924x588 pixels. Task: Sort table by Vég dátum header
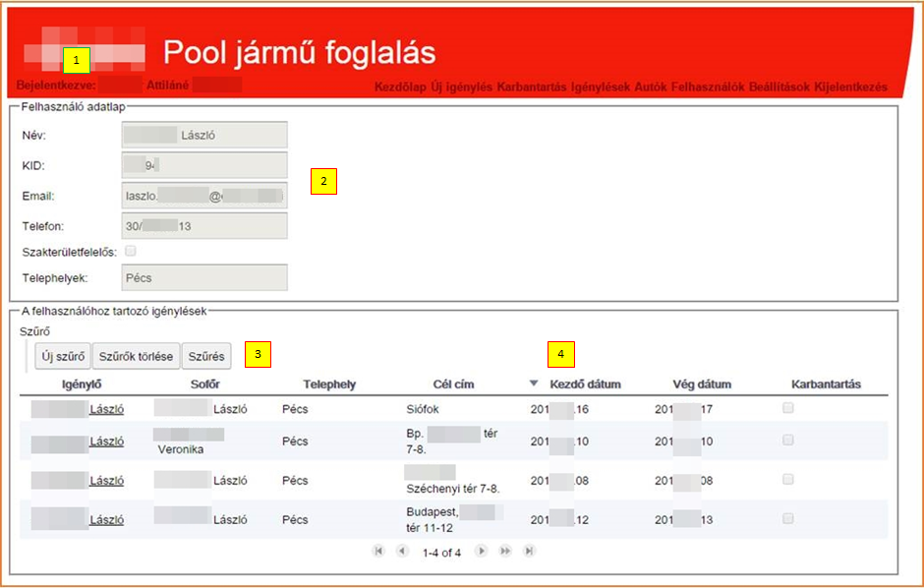click(x=702, y=384)
